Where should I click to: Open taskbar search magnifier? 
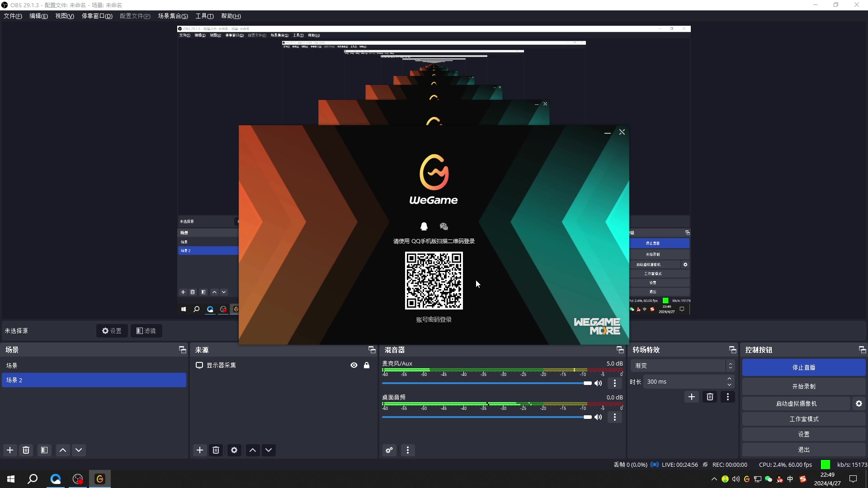(x=33, y=479)
